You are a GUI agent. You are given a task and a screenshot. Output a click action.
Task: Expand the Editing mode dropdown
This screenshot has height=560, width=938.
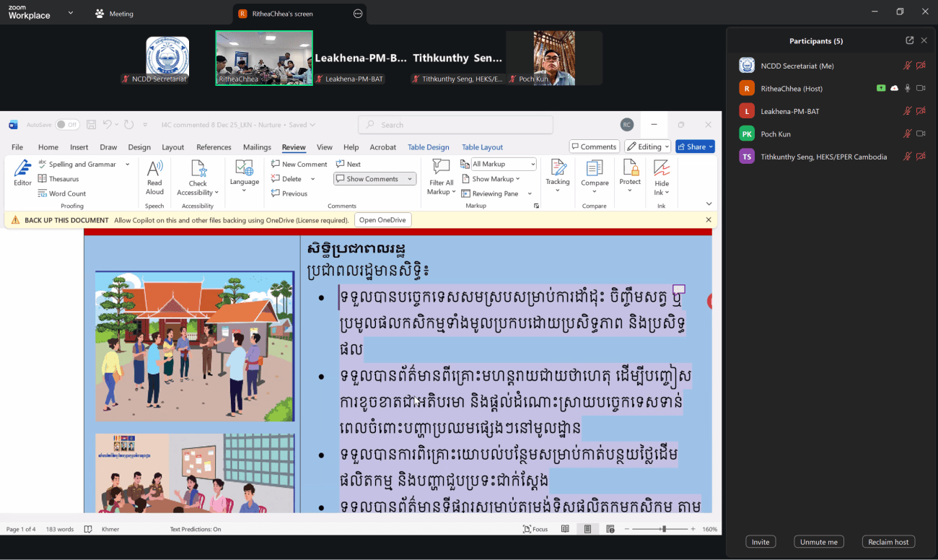click(647, 146)
